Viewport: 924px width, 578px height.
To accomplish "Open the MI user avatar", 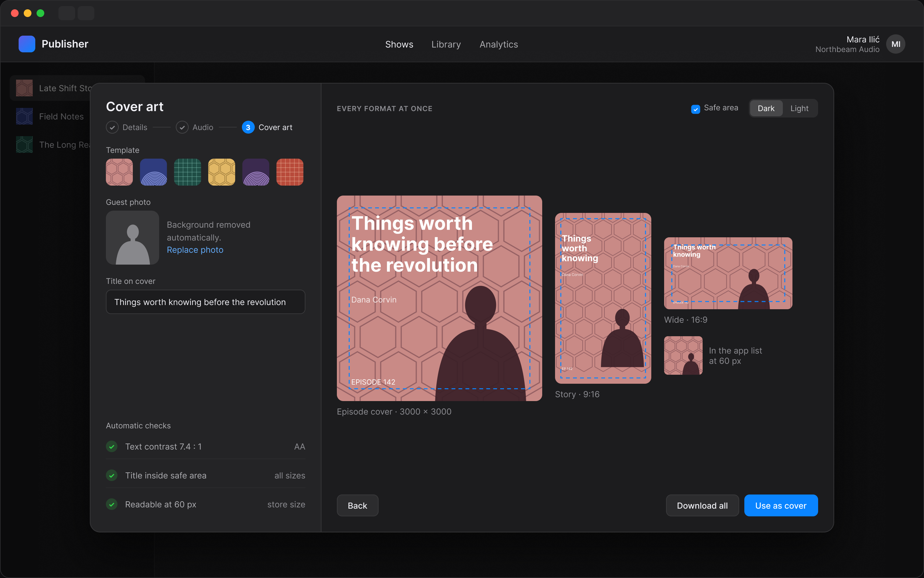I will click(896, 44).
